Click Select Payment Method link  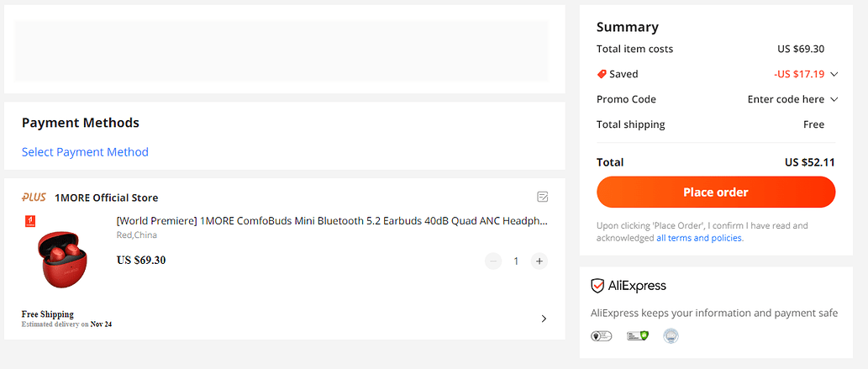(85, 152)
